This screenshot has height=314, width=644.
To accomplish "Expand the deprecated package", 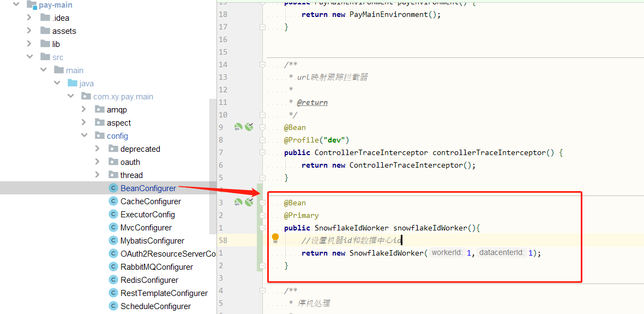I will click(x=98, y=149).
